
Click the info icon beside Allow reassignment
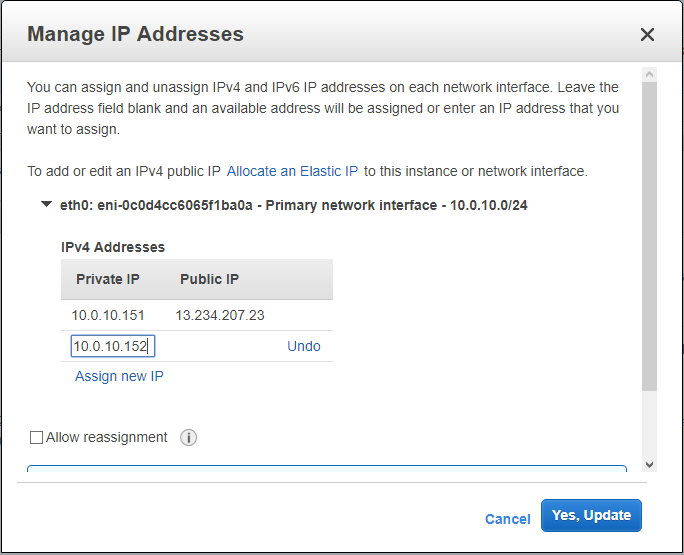[x=188, y=438]
